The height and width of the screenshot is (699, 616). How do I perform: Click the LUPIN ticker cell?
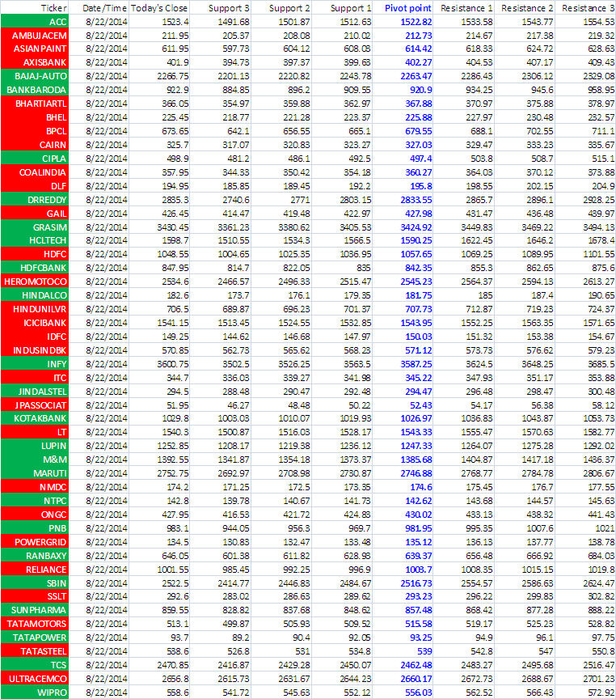click(35, 446)
